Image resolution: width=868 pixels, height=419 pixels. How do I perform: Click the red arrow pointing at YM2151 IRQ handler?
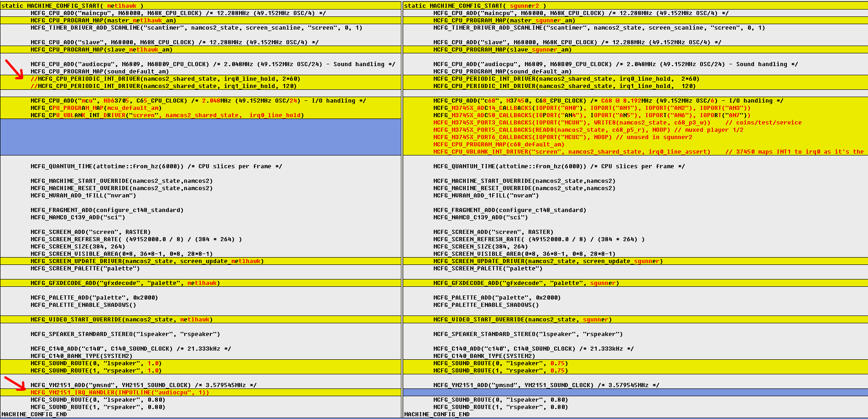15,383
